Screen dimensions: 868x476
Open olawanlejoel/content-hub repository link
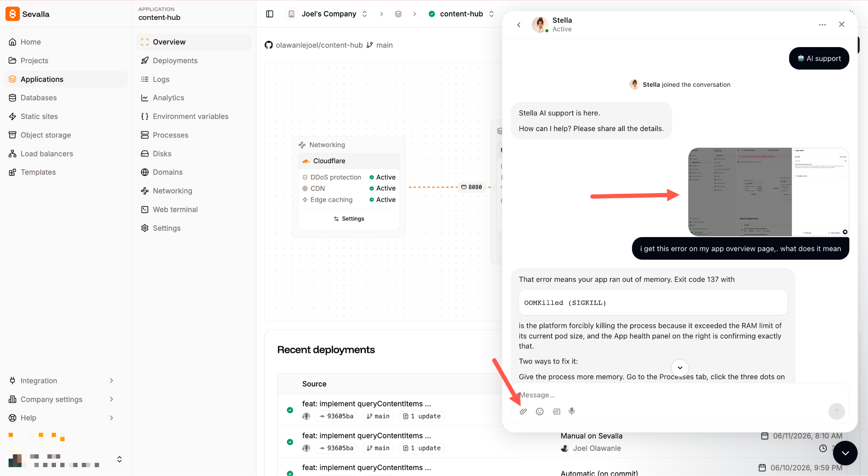click(319, 45)
